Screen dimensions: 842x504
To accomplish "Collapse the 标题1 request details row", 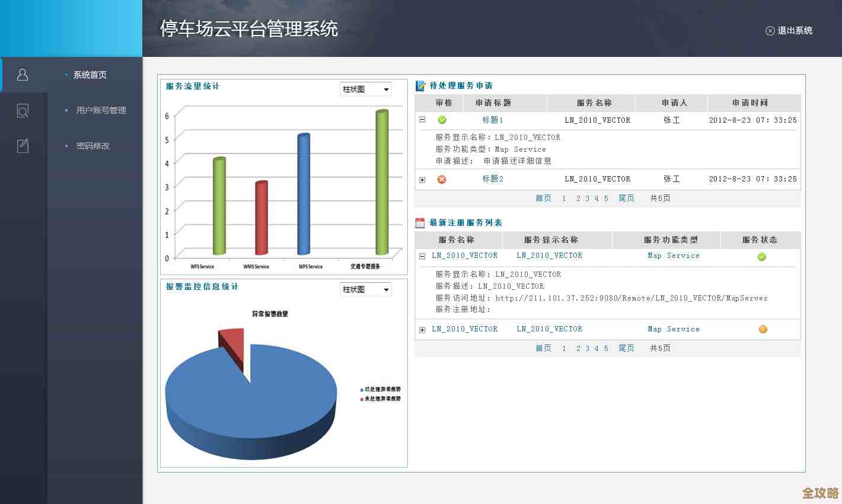I will click(422, 120).
